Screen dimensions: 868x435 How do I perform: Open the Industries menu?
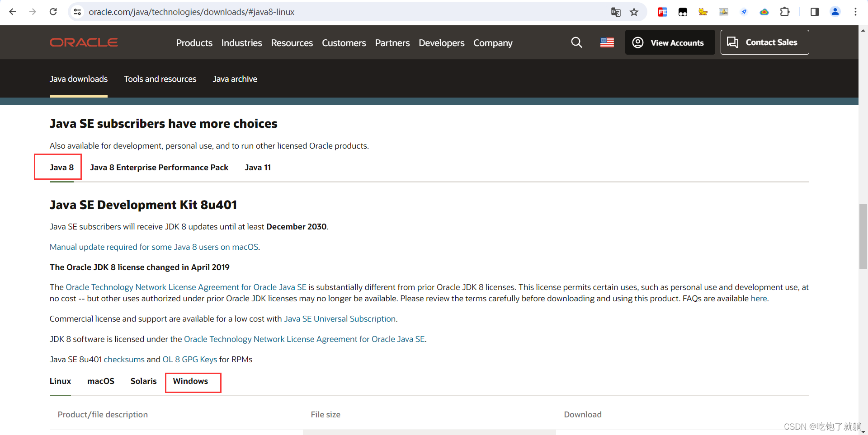point(242,43)
